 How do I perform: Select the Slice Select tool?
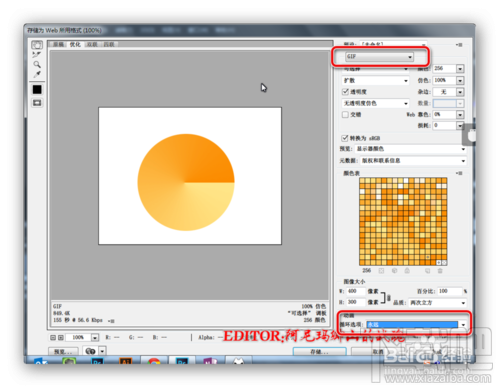(x=37, y=54)
